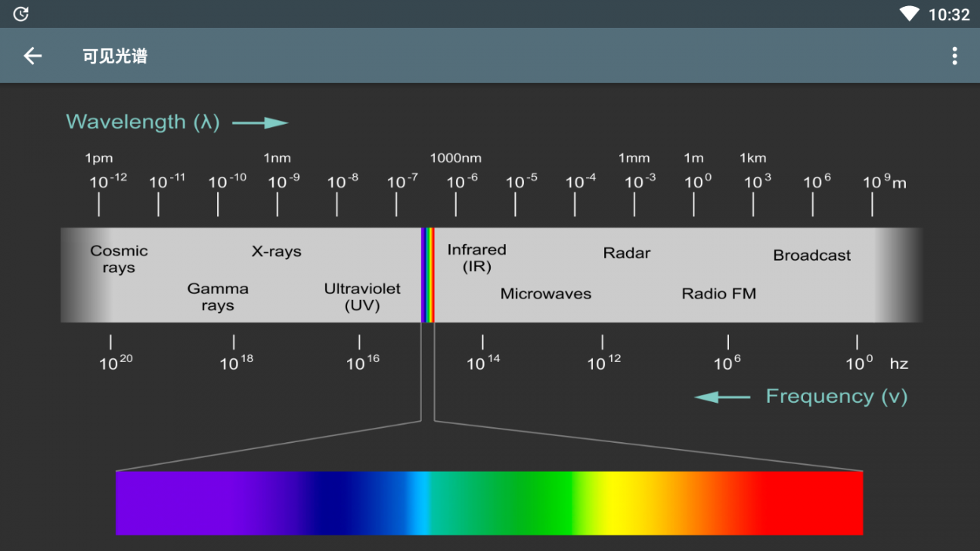Select the Cosmic rays label

(x=119, y=259)
